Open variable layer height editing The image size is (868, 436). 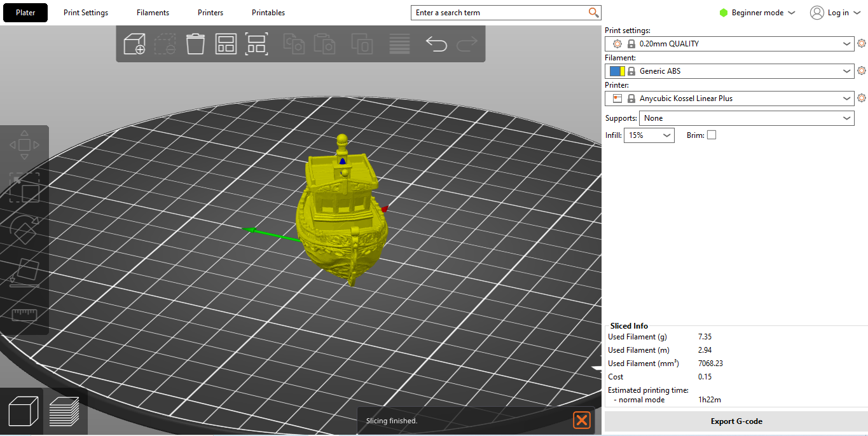pos(399,44)
